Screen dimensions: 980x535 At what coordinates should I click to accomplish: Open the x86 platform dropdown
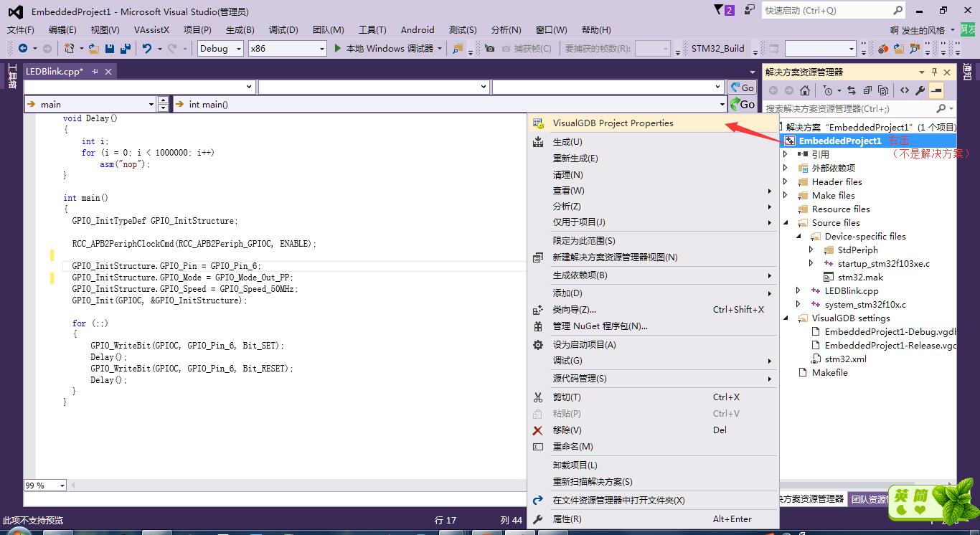(287, 48)
